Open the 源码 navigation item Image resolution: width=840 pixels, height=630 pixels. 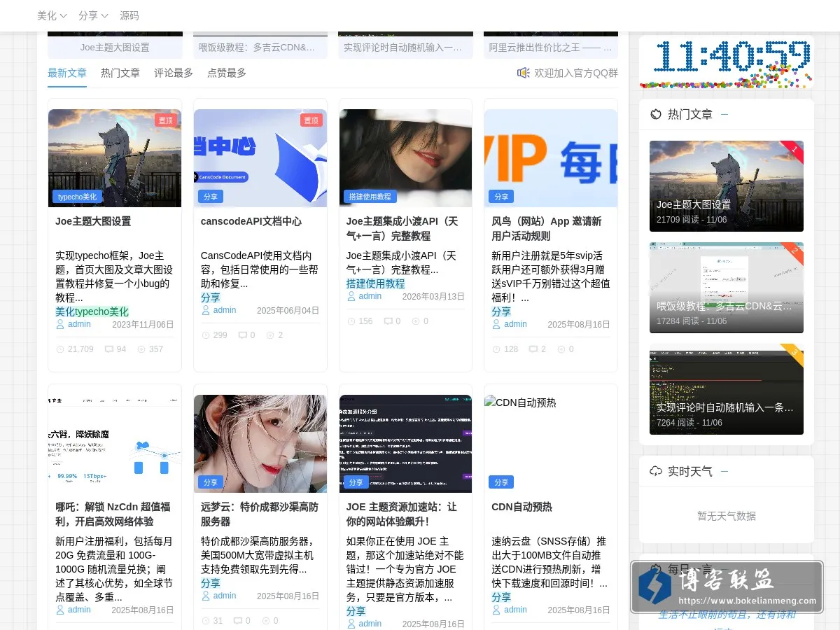point(129,15)
